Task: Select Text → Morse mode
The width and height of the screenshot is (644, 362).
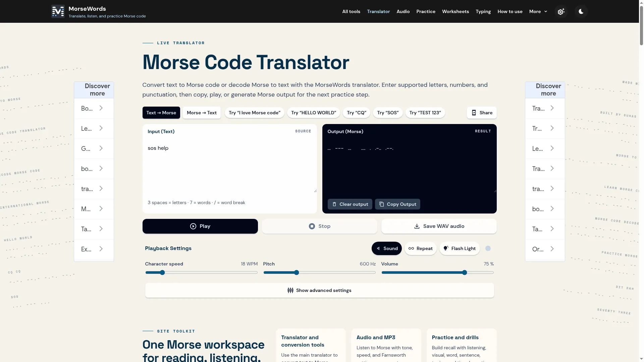Action: (x=161, y=113)
